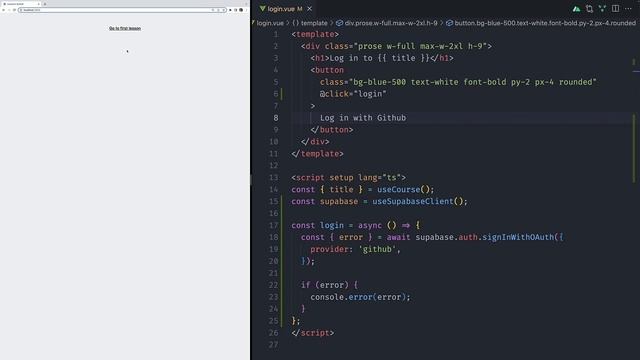
Task: Open div.prose.w-full breadcrumb segment
Action: 387,23
